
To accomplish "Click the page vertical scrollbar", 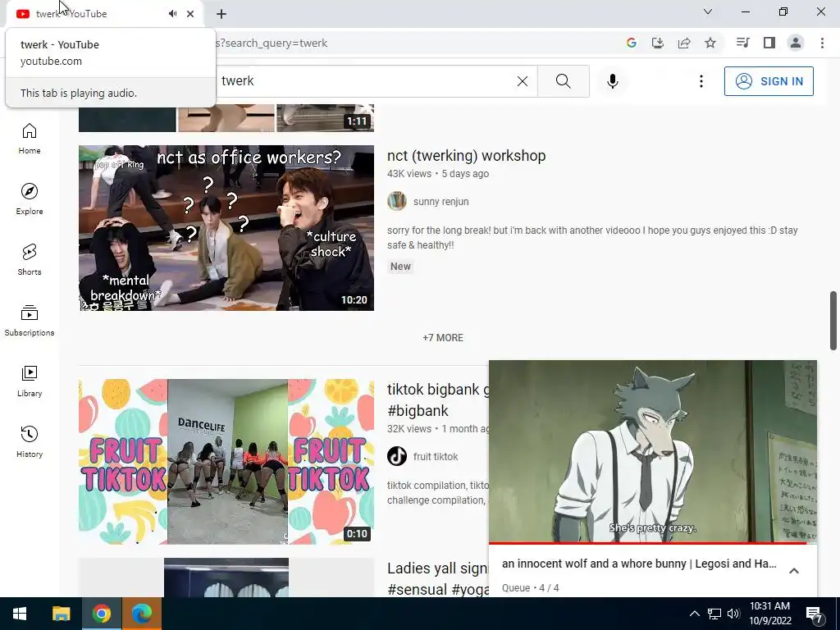I will pos(833,321).
